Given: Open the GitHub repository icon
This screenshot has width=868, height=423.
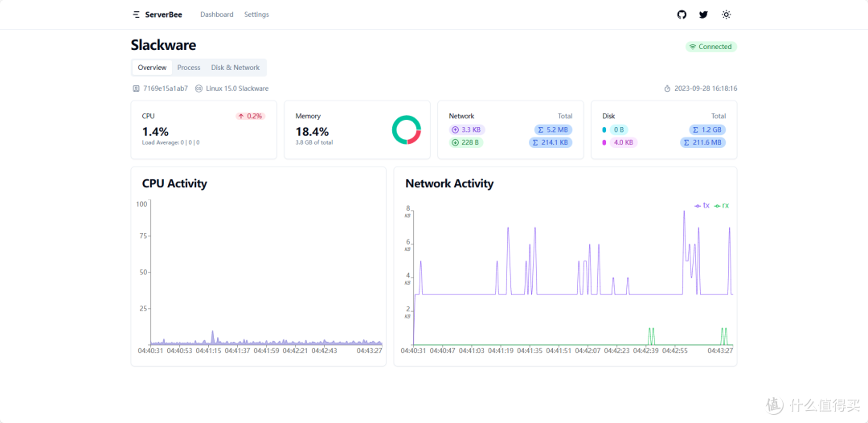Looking at the screenshot, I should (x=682, y=15).
